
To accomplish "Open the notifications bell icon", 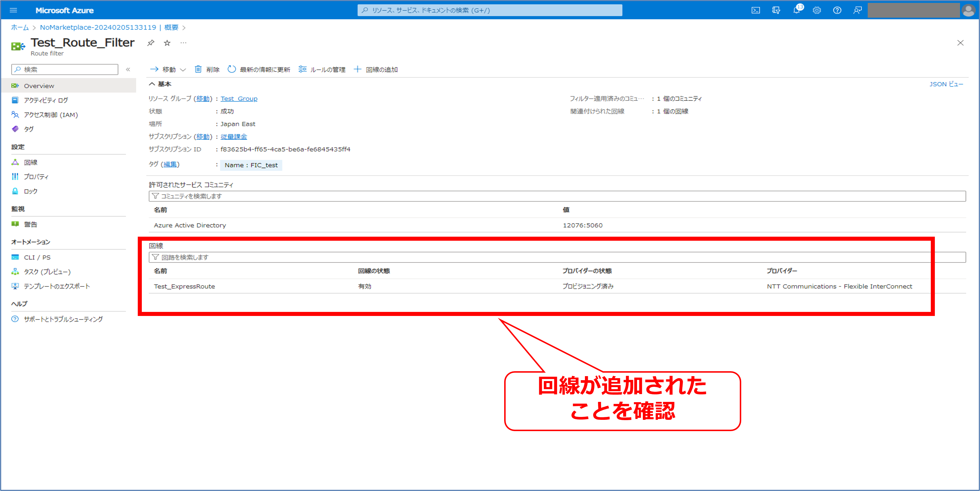I will tap(796, 10).
